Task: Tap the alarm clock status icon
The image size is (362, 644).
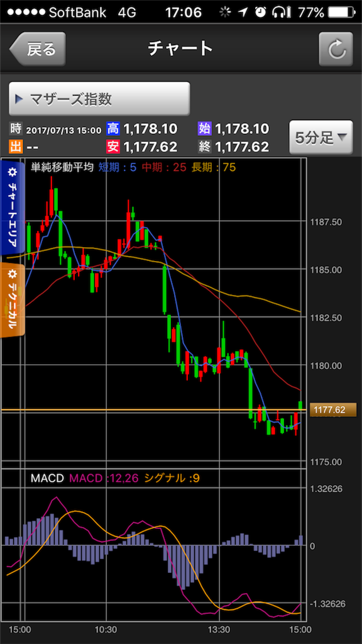Action: pos(260,13)
